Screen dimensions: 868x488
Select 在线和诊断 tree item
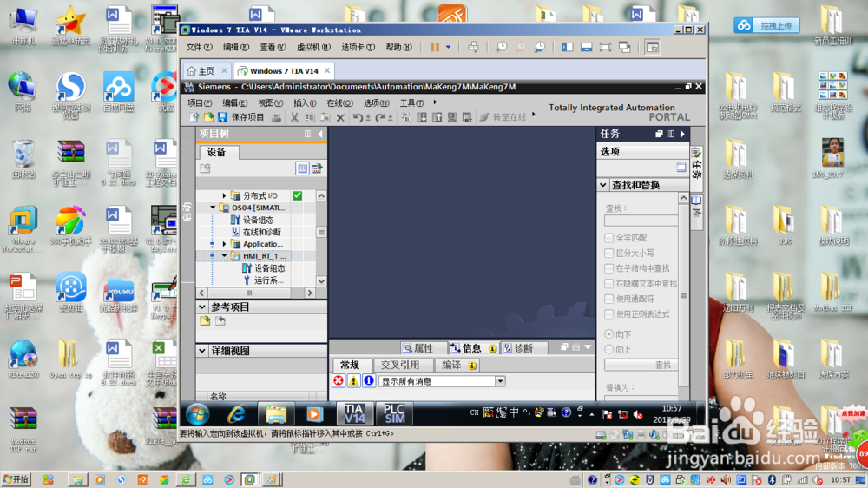click(x=262, y=232)
